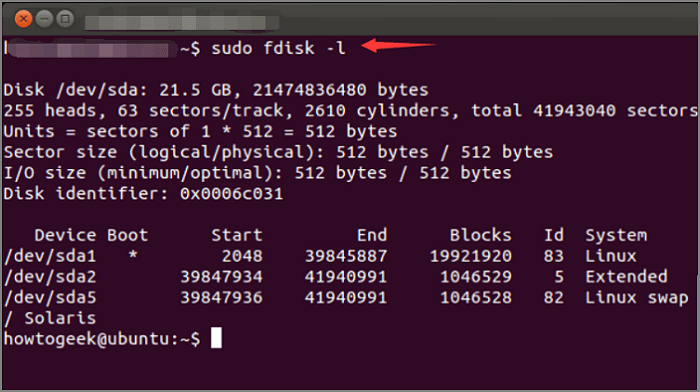Click the blurred window title in titlebar
The image size is (700, 392).
click(182, 23)
